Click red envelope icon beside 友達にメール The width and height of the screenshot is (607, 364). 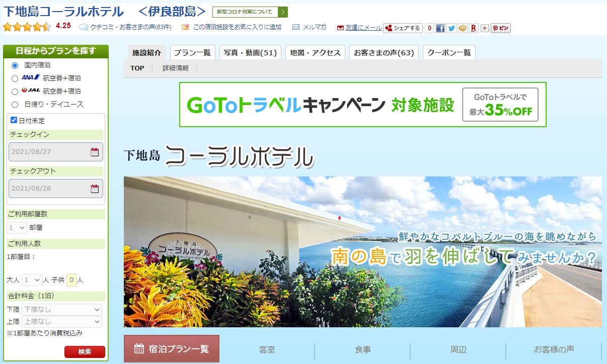340,28
